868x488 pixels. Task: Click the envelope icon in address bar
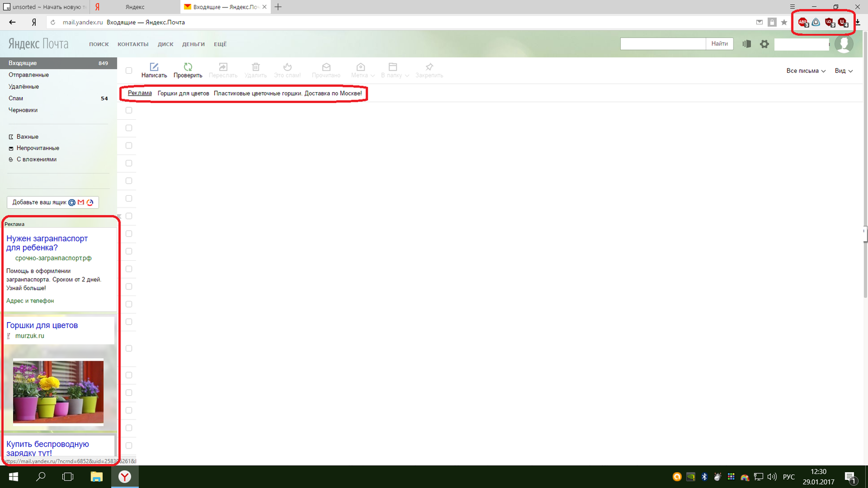(759, 22)
